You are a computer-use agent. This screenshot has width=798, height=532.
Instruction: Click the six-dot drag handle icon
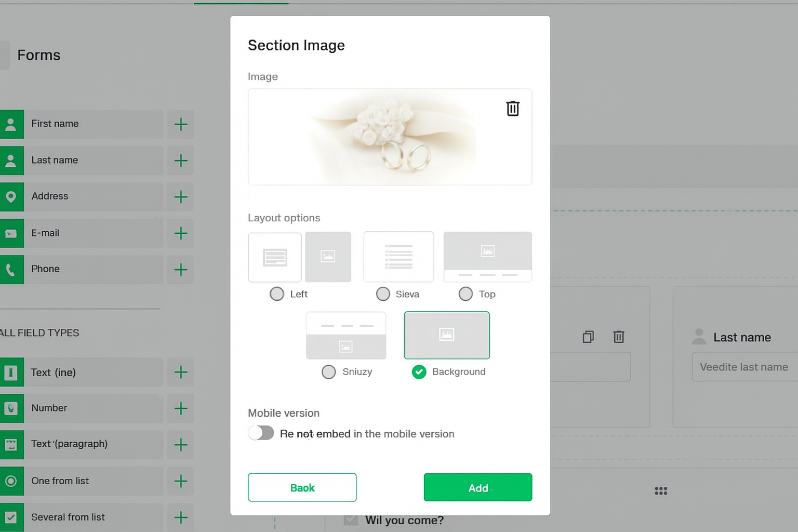click(661, 491)
